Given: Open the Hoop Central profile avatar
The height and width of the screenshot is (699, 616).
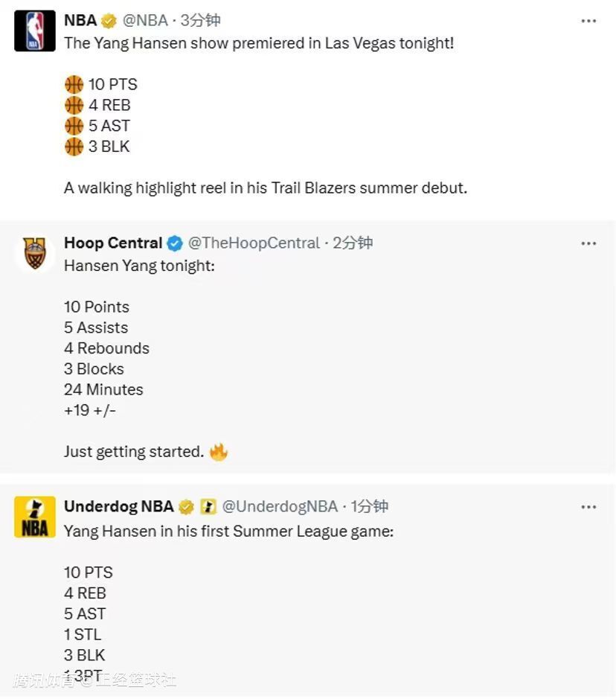Looking at the screenshot, I should [x=35, y=253].
